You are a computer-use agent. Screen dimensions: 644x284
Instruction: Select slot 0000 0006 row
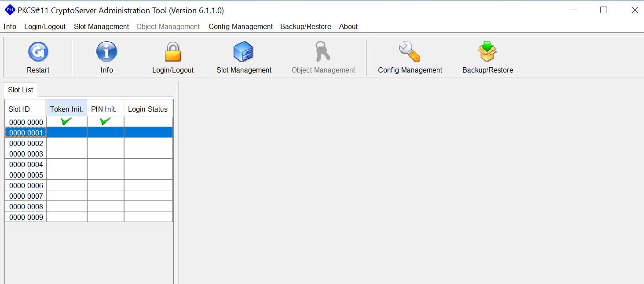tap(89, 185)
